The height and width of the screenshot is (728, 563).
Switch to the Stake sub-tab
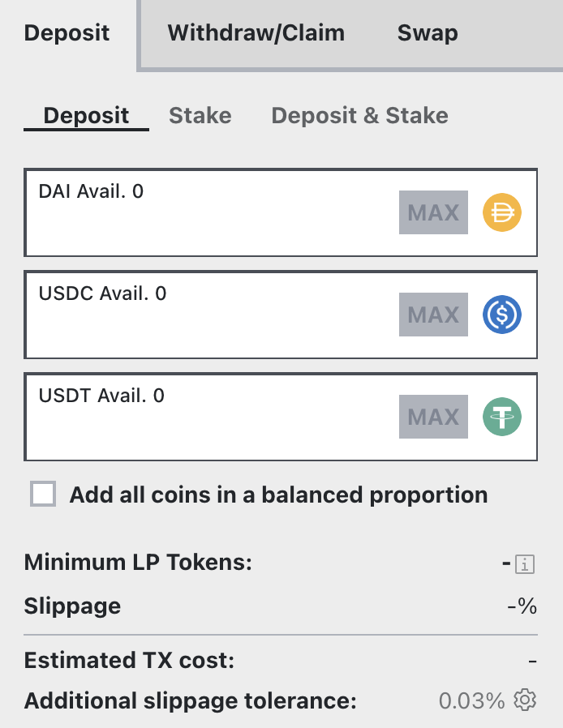[200, 116]
